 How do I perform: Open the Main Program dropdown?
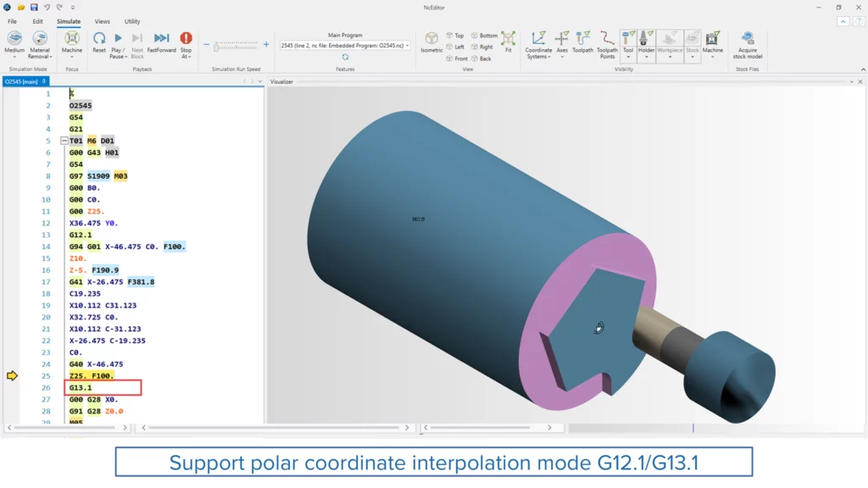coord(408,46)
